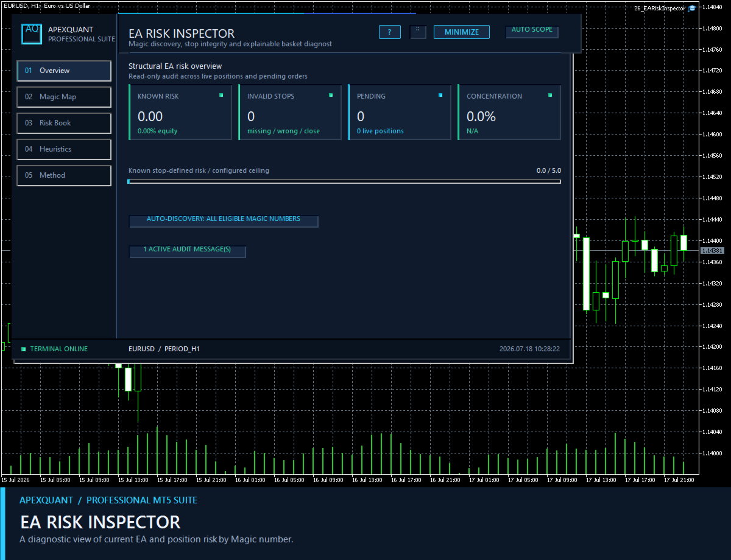Viewport: 731px width, 560px height.
Task: Click the Concentration 0.0% value
Action: click(x=481, y=116)
